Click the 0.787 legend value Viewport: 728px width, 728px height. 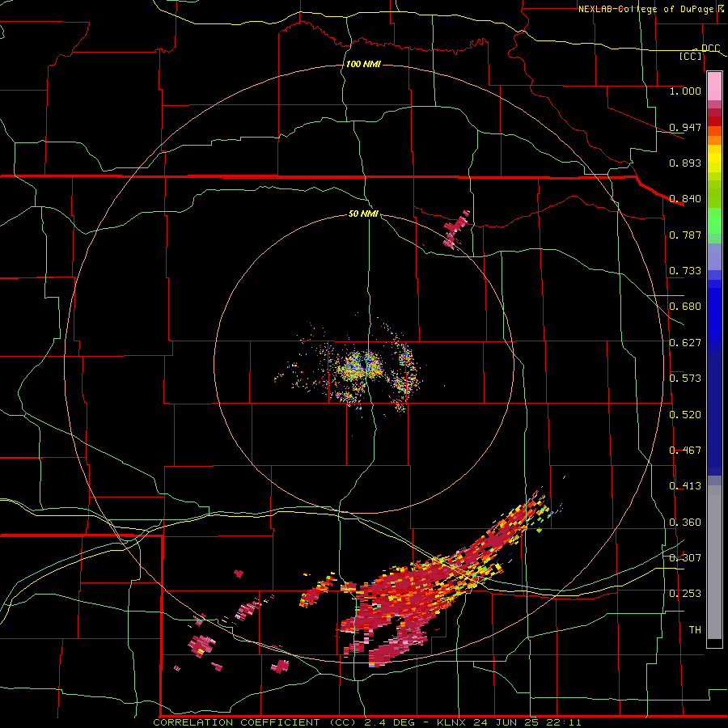(x=685, y=235)
